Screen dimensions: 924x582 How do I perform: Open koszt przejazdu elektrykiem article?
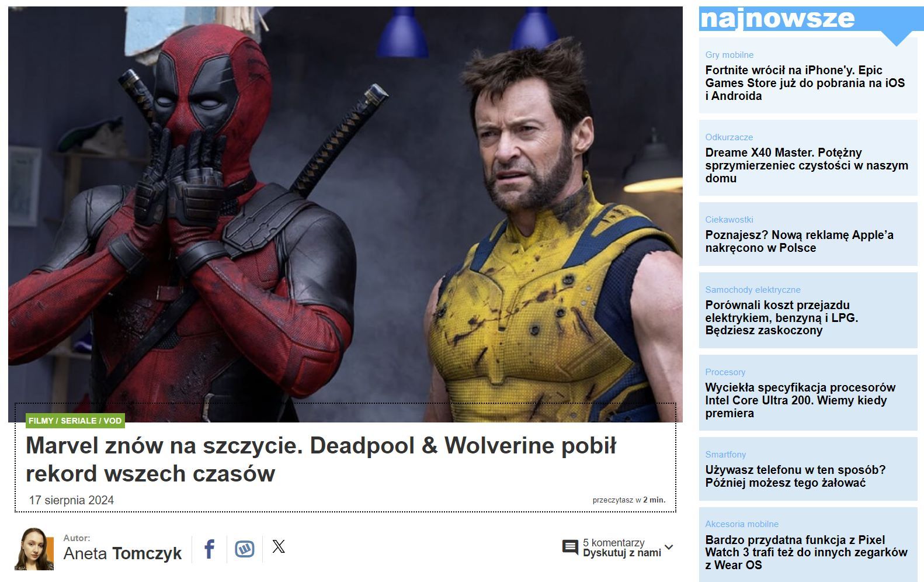pyautogui.click(x=781, y=317)
